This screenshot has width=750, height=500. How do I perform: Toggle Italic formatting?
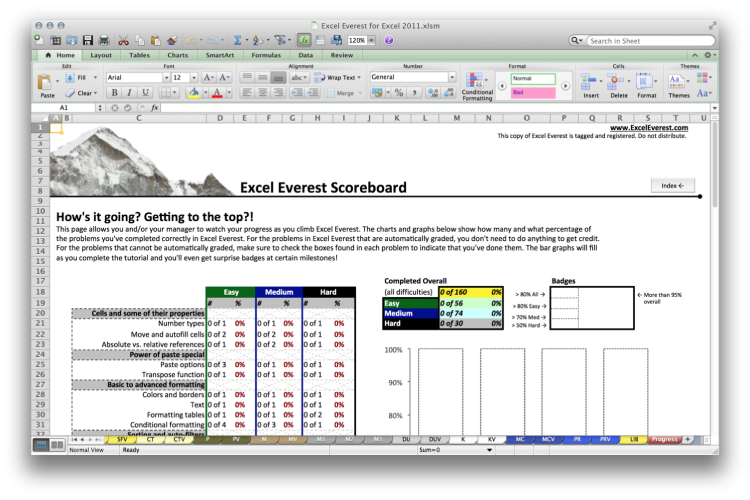(x=130, y=93)
